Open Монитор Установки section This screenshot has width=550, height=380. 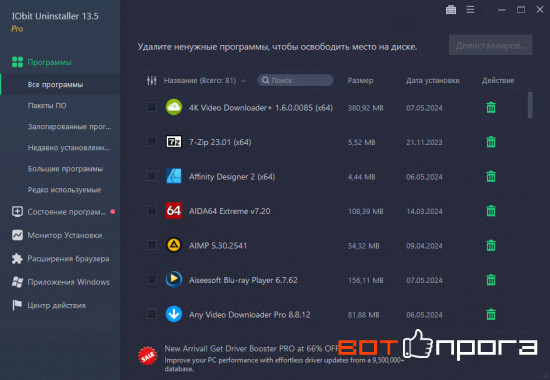pos(65,235)
